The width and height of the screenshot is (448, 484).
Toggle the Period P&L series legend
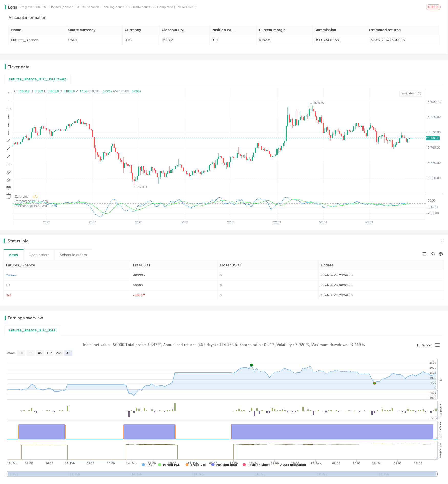pos(169,465)
